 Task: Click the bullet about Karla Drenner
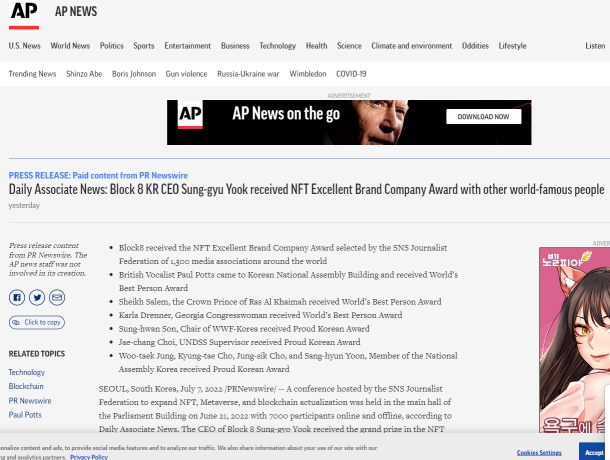[x=261, y=315]
